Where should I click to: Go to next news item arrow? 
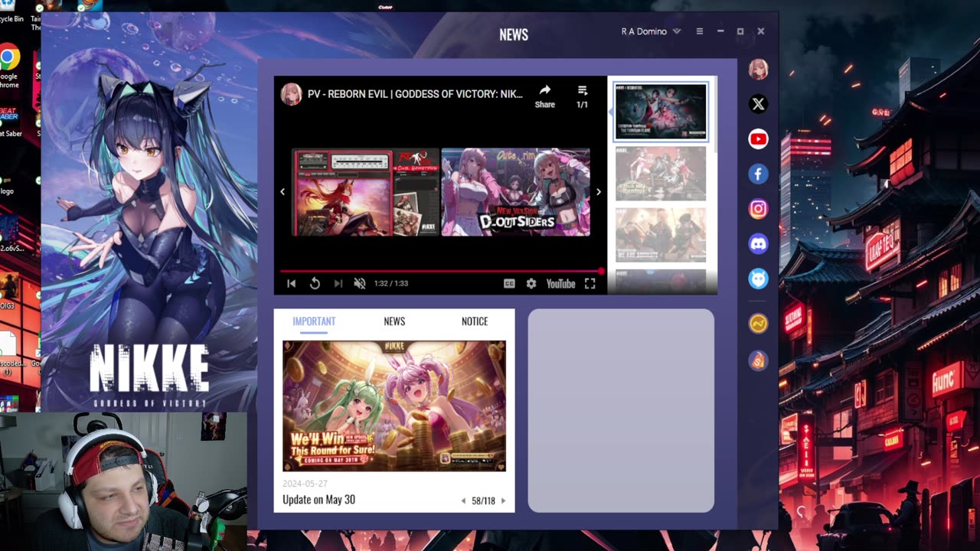503,501
